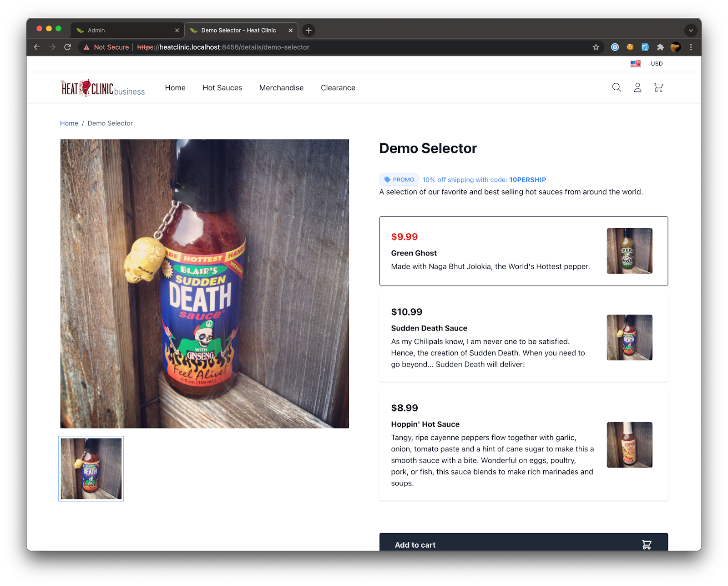Click the Heat Clinic business logo
Image resolution: width=728 pixels, height=586 pixels.
click(102, 87)
